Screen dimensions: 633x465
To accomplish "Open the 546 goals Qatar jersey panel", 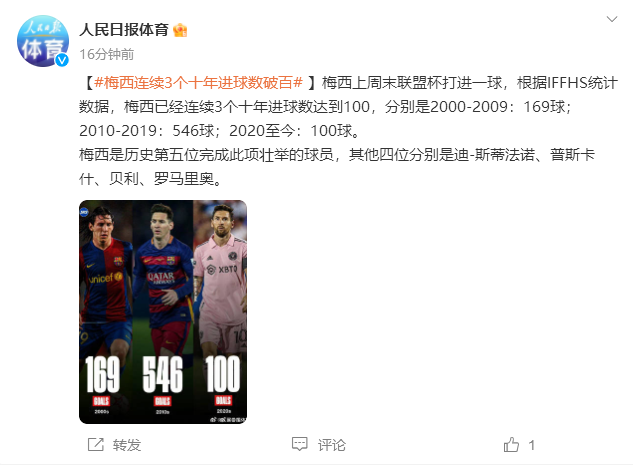I will (163, 312).
